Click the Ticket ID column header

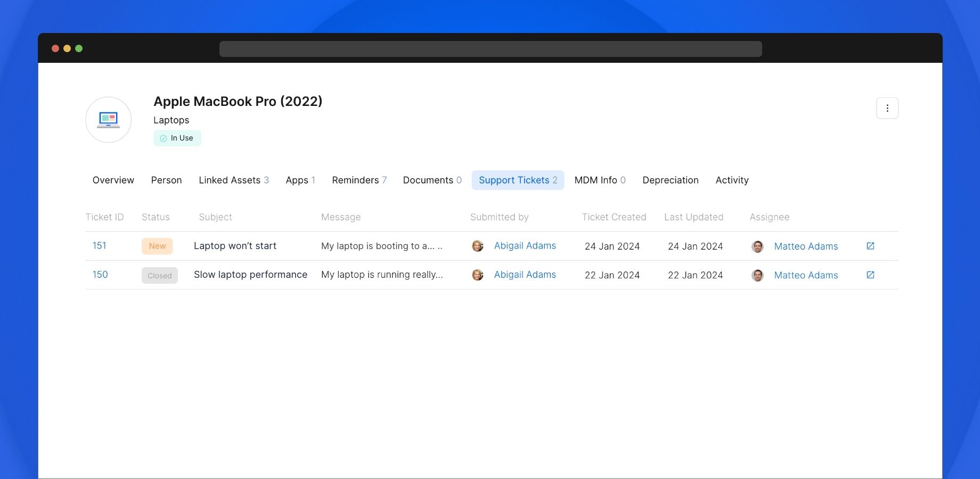(x=104, y=217)
